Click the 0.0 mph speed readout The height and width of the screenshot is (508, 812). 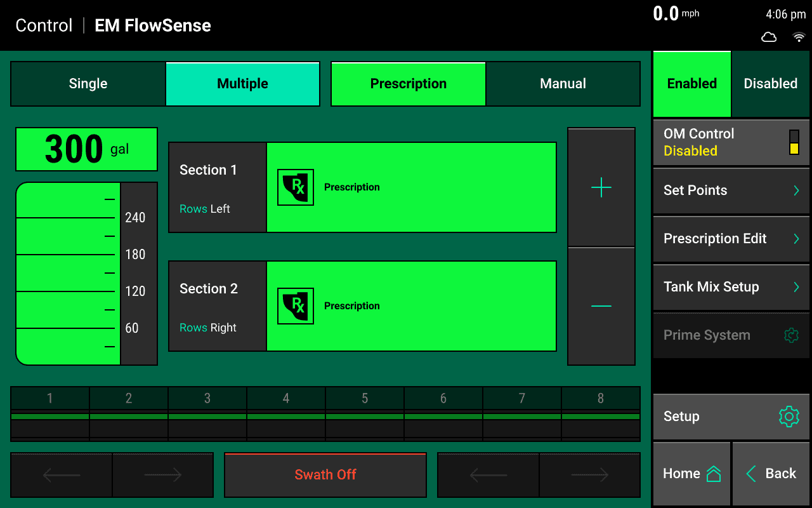click(x=676, y=13)
